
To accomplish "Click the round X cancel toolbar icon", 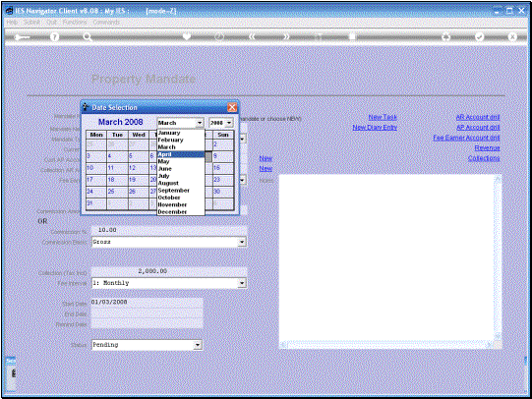I will (512, 37).
